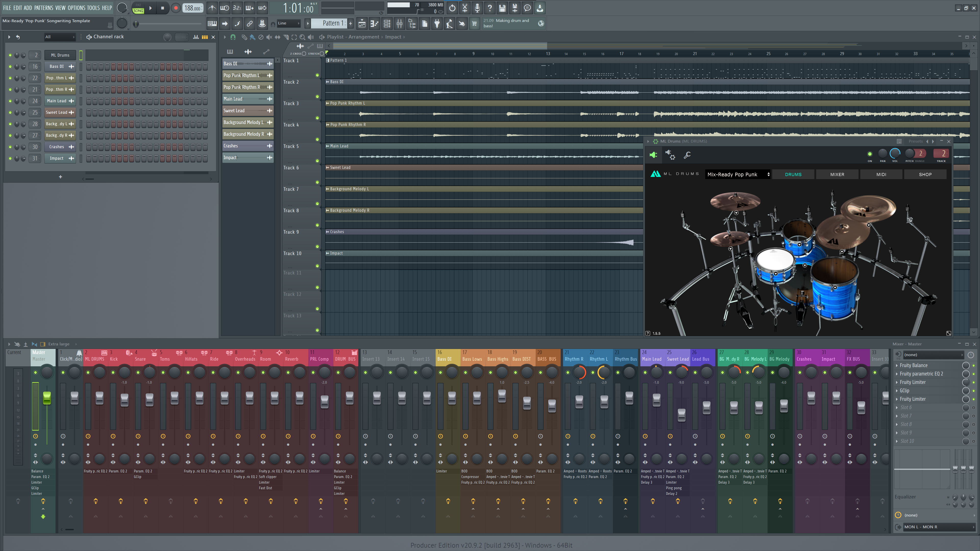Image resolution: width=980 pixels, height=551 pixels.
Task: Click the save project floppy icon
Action: pyautogui.click(x=502, y=8)
